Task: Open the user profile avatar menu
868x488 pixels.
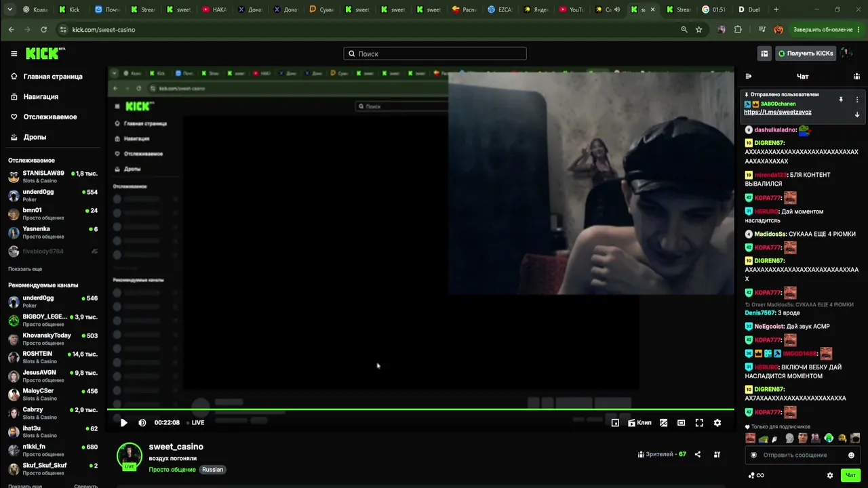Action: pos(846,54)
